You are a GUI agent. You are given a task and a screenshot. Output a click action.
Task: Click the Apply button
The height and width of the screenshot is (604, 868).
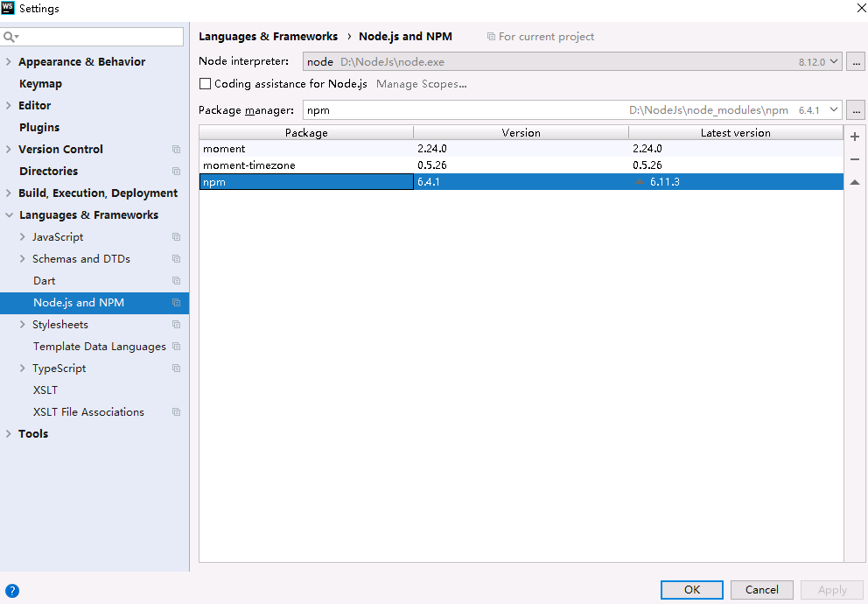point(832,590)
